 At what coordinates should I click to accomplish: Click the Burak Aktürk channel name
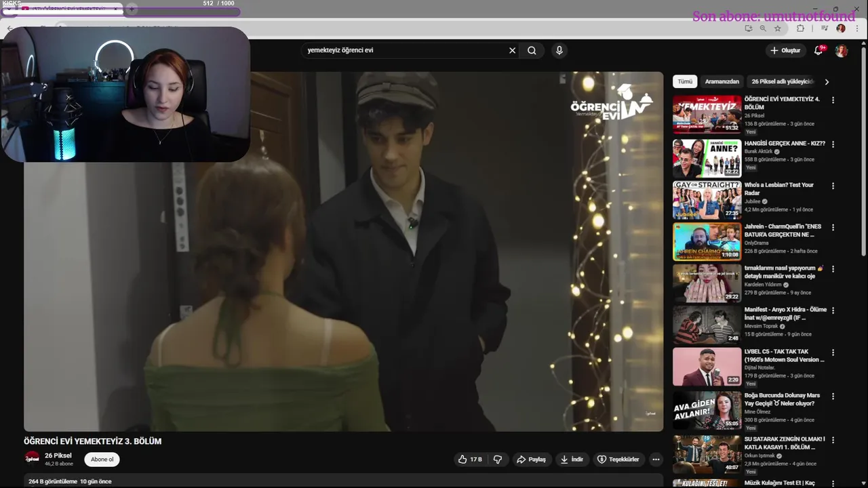click(759, 152)
